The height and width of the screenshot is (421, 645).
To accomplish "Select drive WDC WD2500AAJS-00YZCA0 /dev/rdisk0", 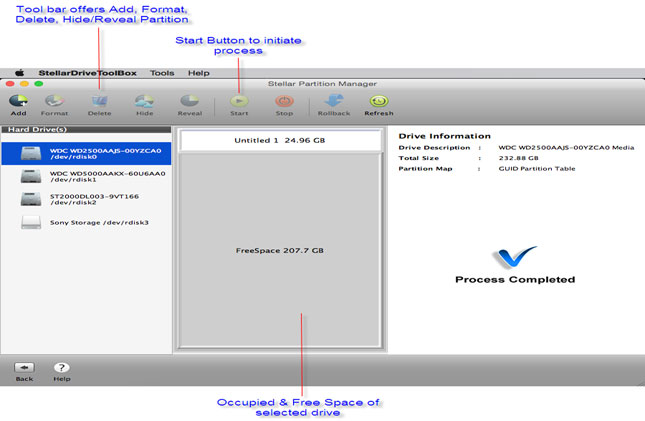I will pos(86,154).
